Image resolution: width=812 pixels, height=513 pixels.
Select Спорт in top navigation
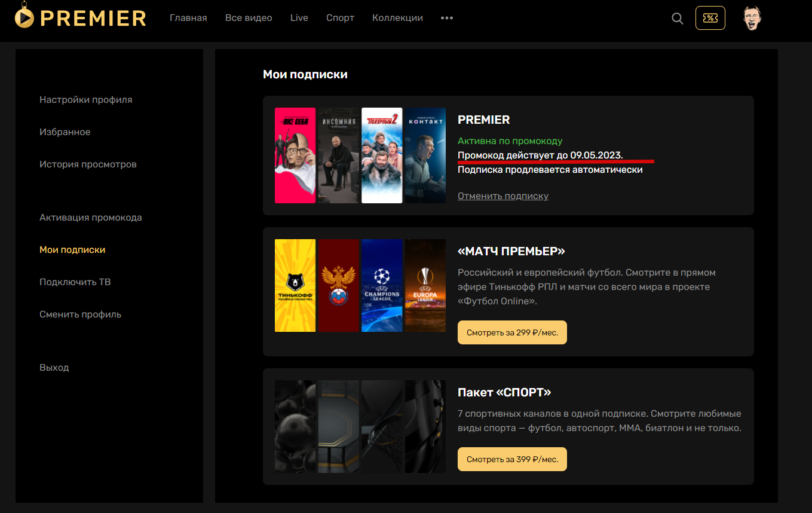pos(340,18)
